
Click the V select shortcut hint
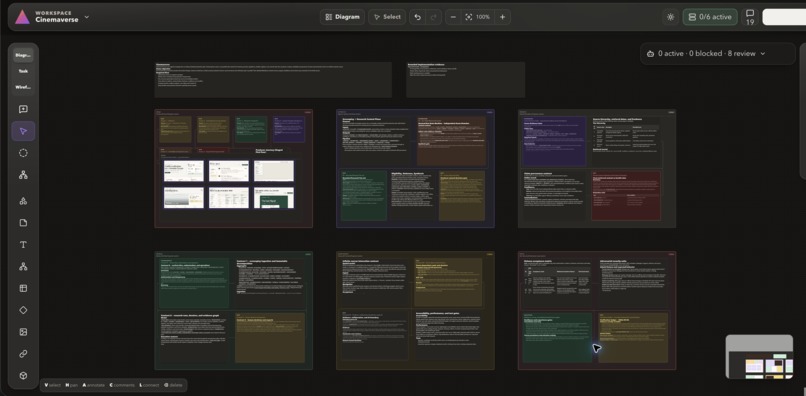(53, 385)
